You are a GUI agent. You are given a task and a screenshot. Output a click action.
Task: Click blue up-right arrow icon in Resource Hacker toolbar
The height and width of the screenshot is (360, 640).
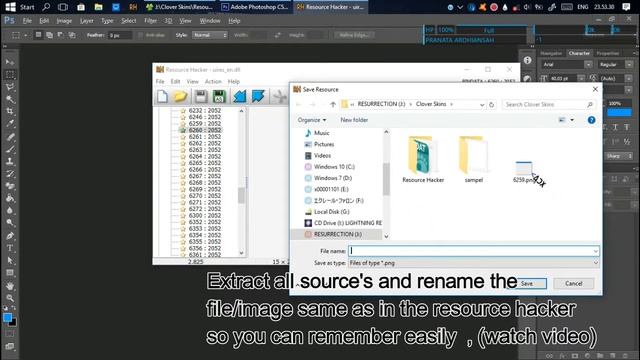(x=258, y=97)
